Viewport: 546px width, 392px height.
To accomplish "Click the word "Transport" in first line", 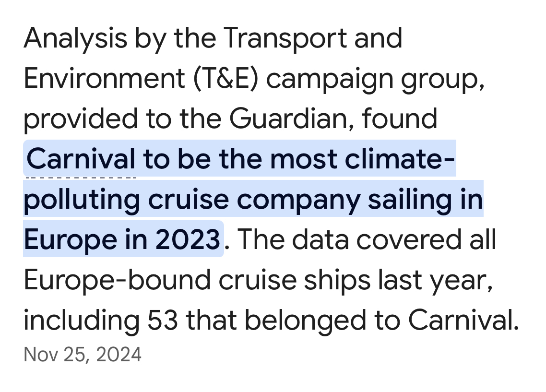I will point(287,38).
